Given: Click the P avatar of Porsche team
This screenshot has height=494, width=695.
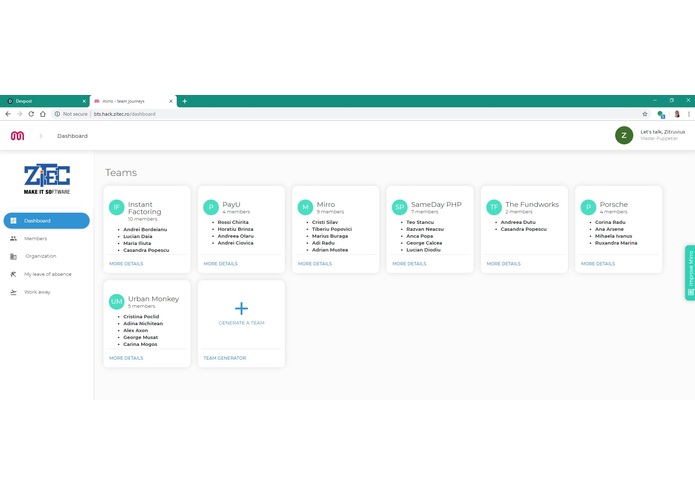Looking at the screenshot, I should click(x=588, y=207).
